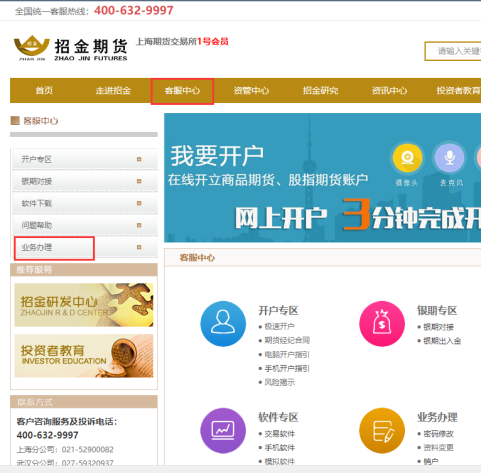
Task: Expand the 开户专区 sidebar item plus icon
Action: click(x=139, y=159)
